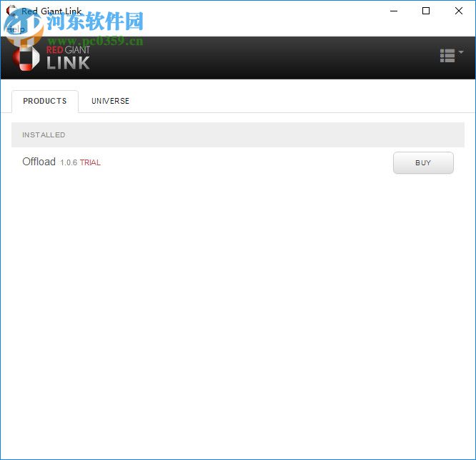Click the BUY button for Offload
The height and width of the screenshot is (460, 476).
pos(423,163)
